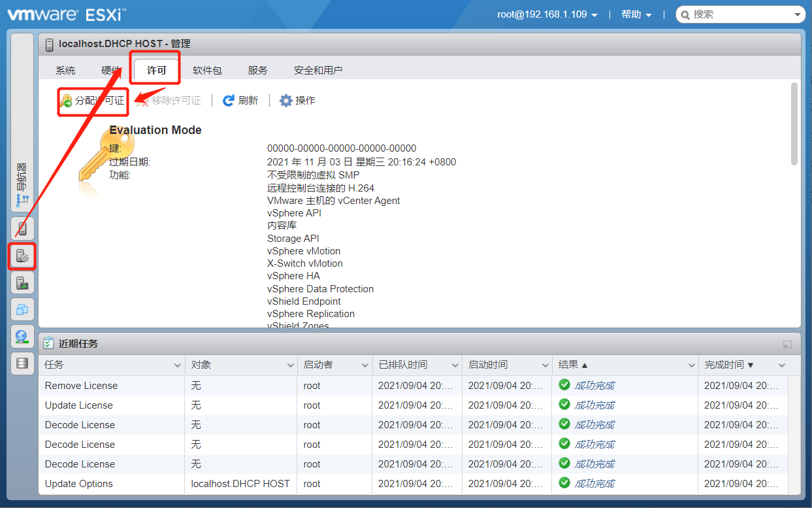
Task: Switch to the 服务 tab
Action: pos(257,70)
